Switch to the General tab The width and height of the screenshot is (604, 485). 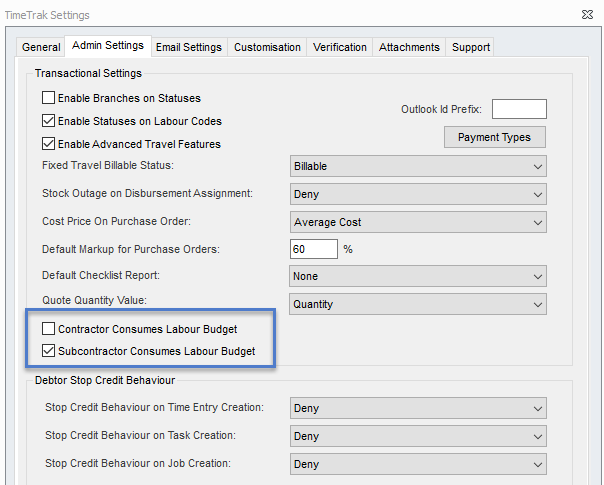(x=41, y=47)
